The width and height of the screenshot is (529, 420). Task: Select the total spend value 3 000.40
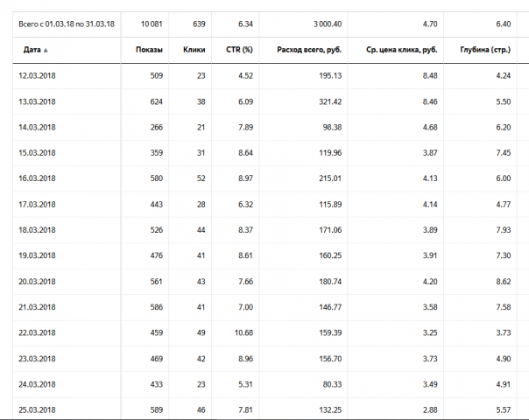pos(328,24)
